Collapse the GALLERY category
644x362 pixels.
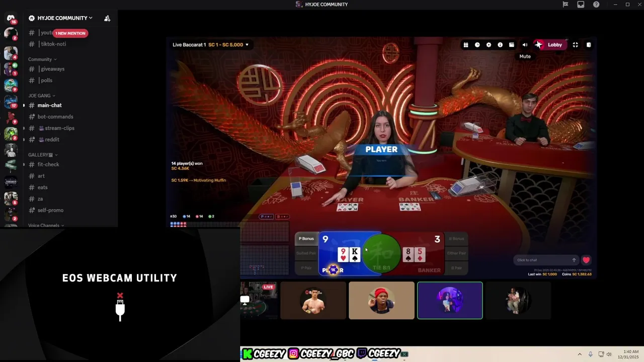tap(43, 155)
